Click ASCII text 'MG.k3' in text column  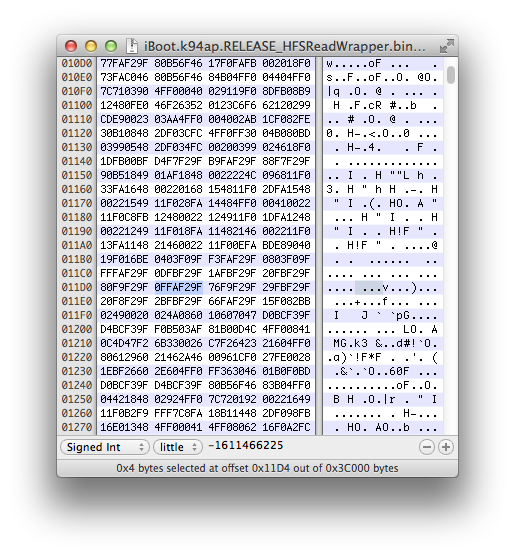pos(350,343)
